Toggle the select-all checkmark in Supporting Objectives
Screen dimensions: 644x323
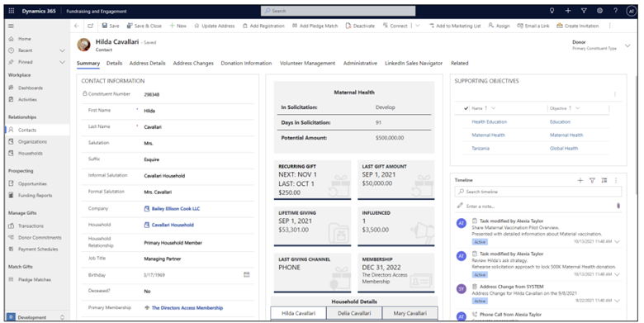pyautogui.click(x=466, y=108)
